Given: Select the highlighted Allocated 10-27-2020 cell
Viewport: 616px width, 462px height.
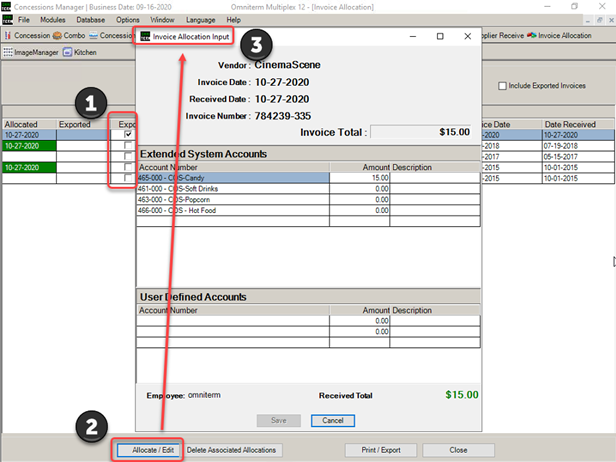Looking at the screenshot, I should tap(29, 135).
